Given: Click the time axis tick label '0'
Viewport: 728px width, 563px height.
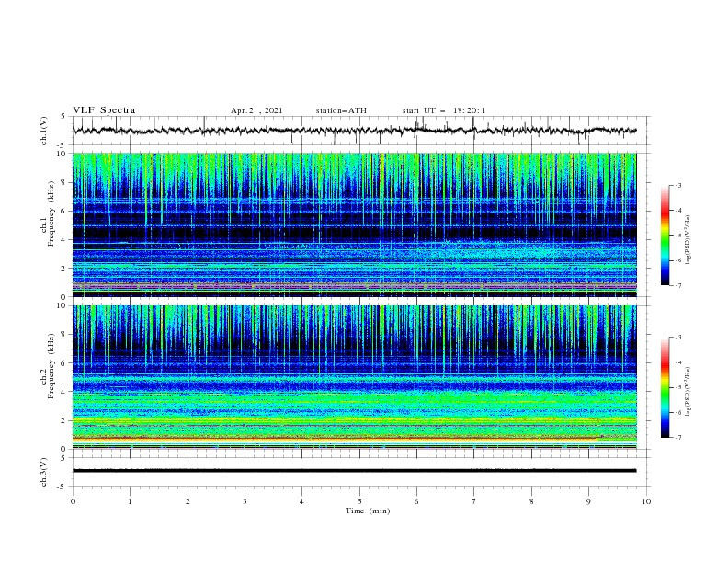Looking at the screenshot, I should 73,501.
